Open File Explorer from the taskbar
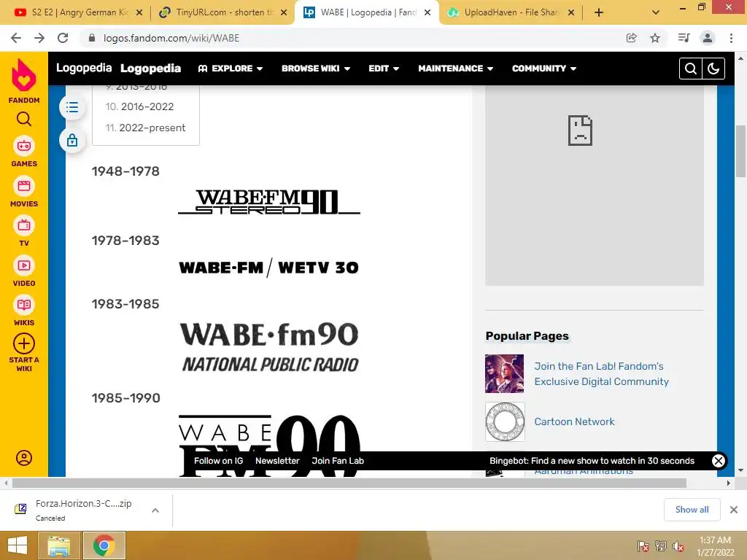 click(59, 545)
